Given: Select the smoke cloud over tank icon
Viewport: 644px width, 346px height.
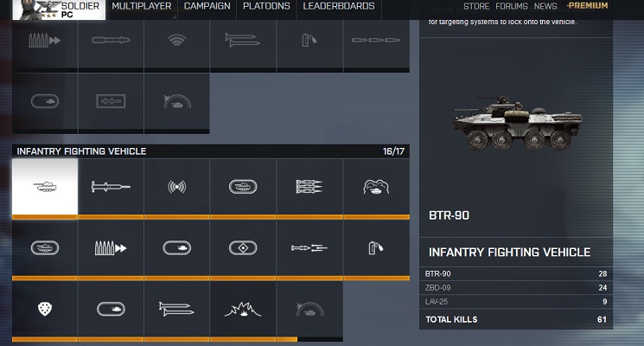Looking at the screenshot, I should [376, 187].
